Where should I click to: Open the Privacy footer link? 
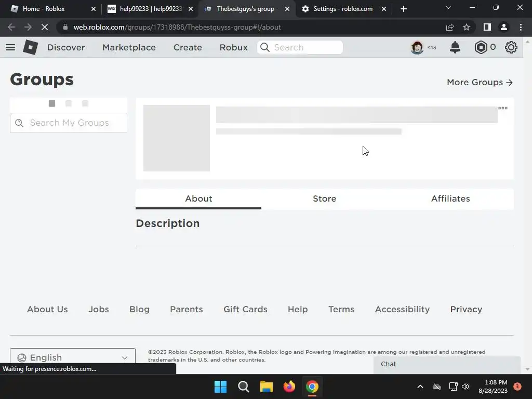coord(466,310)
